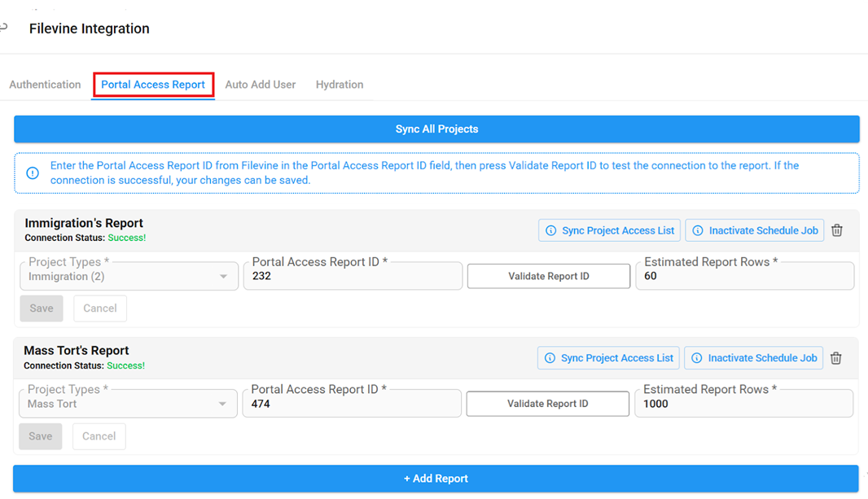Open the Authentication tab

[45, 85]
